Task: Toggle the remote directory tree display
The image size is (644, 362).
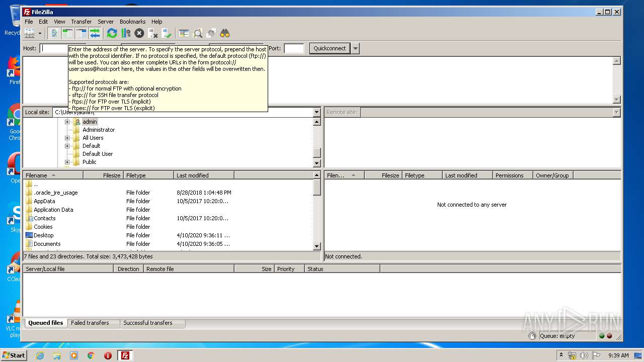Action: point(82,33)
